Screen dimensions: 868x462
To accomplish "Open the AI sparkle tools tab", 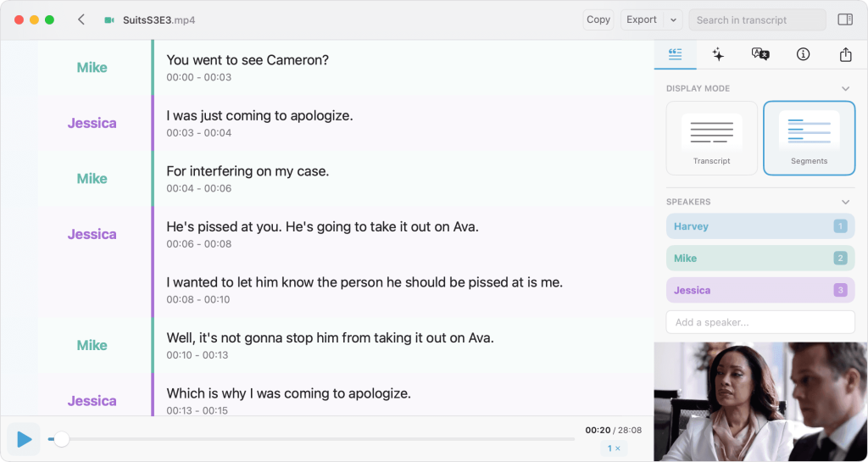I will click(x=718, y=54).
